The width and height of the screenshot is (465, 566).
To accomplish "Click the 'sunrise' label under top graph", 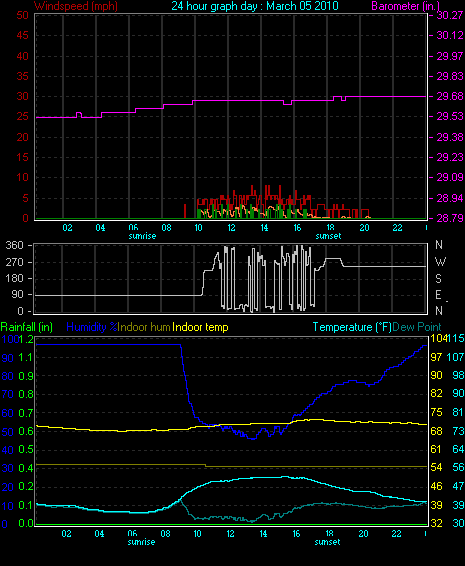I will [x=142, y=236].
